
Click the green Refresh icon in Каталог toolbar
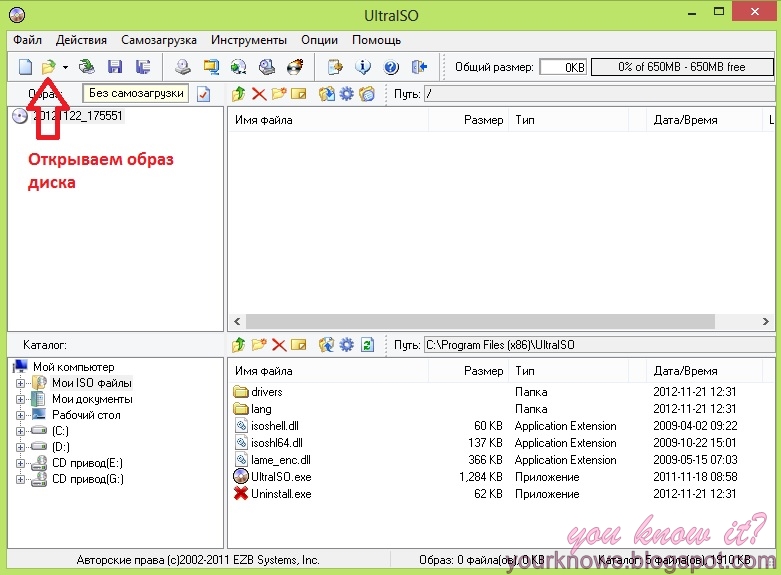(368, 345)
